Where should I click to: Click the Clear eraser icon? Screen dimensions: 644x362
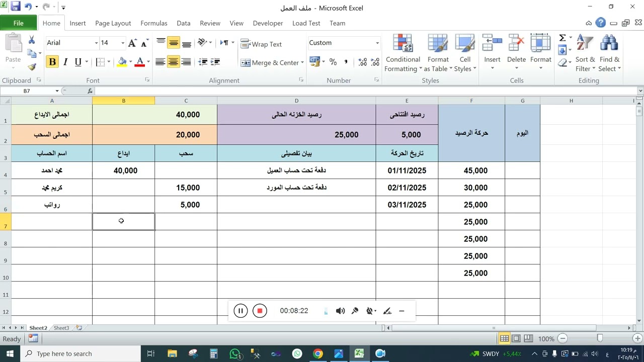coord(562,63)
